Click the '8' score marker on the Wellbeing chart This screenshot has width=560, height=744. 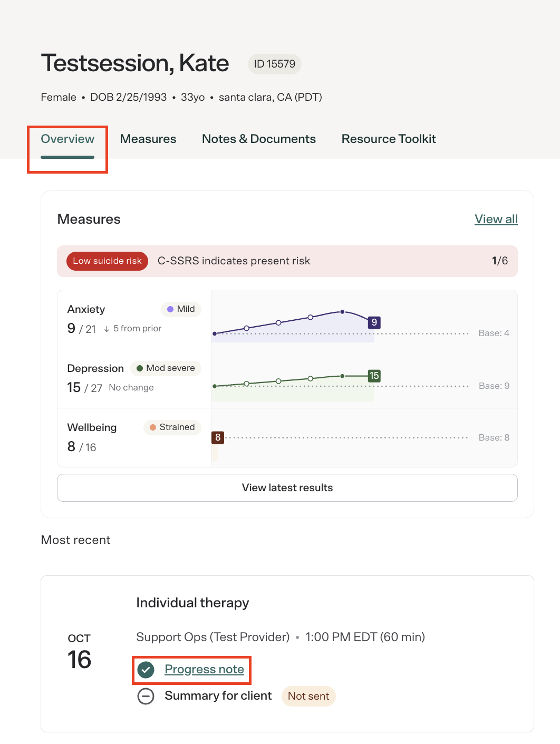[x=218, y=437]
